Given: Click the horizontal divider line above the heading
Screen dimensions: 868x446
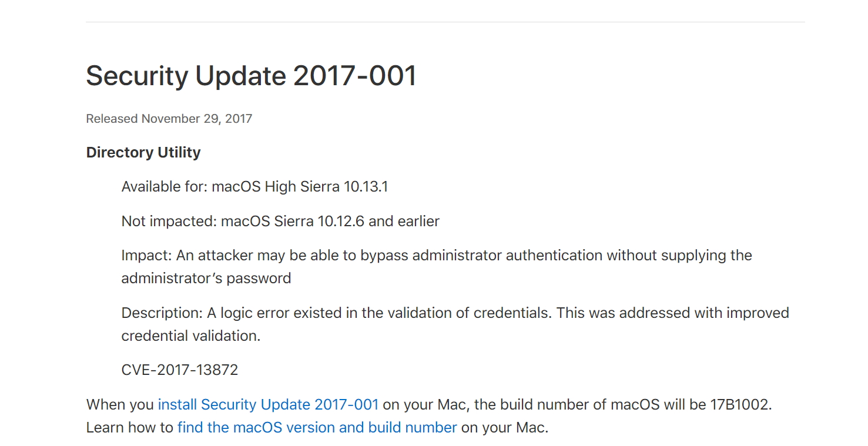Looking at the screenshot, I should (445, 22).
